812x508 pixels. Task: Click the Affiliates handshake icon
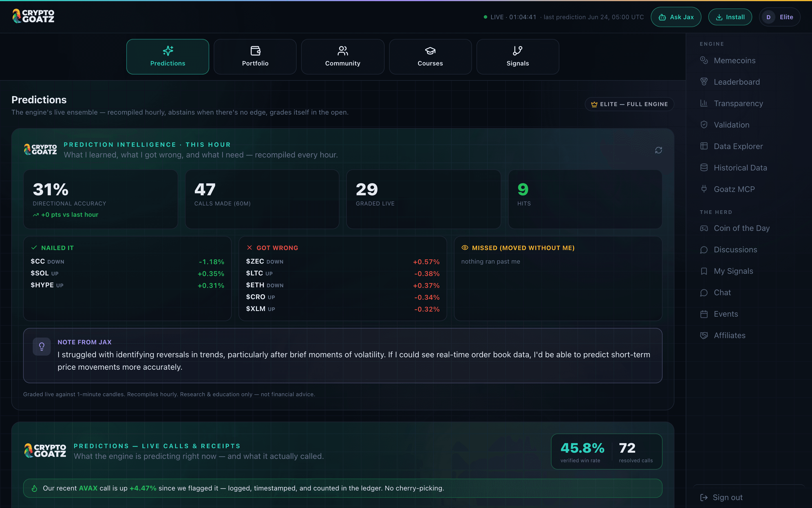704,335
